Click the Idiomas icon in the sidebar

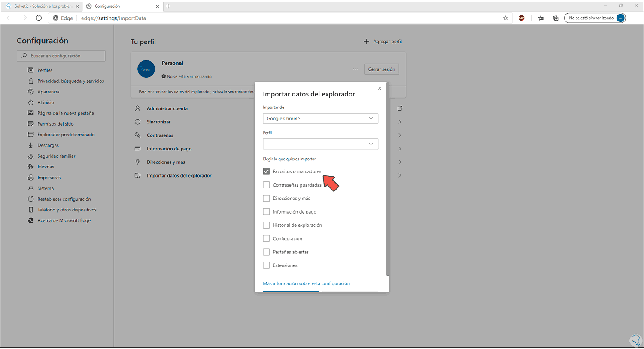tap(30, 167)
